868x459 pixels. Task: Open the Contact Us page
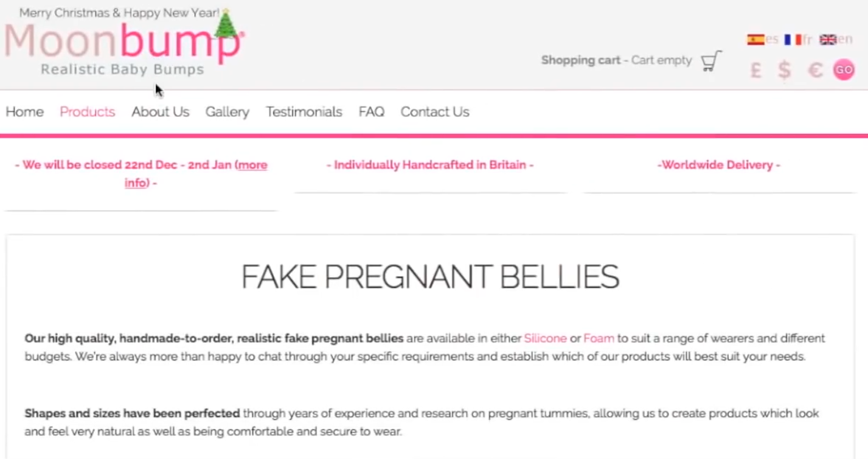point(434,112)
